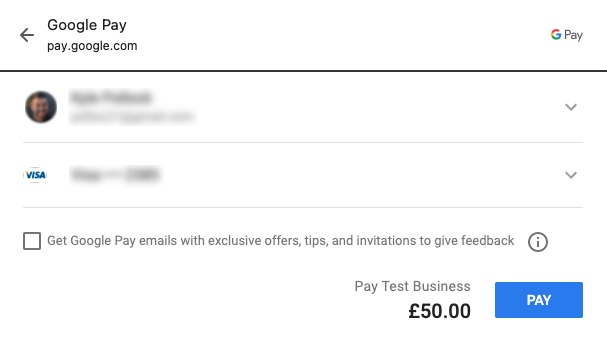
Task: Click the blurred email address under the name
Action: pyautogui.click(x=131, y=116)
